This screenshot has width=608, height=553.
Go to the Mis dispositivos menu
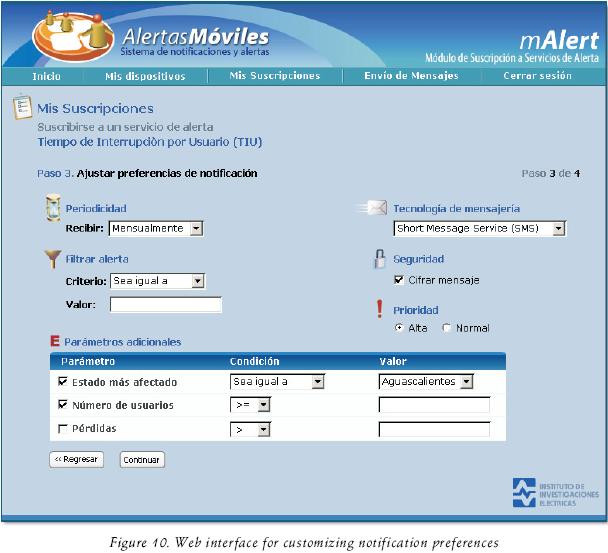click(x=145, y=76)
